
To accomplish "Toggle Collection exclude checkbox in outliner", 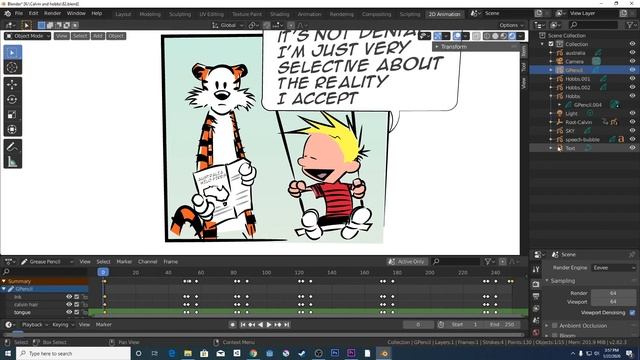I will [x=551, y=44].
